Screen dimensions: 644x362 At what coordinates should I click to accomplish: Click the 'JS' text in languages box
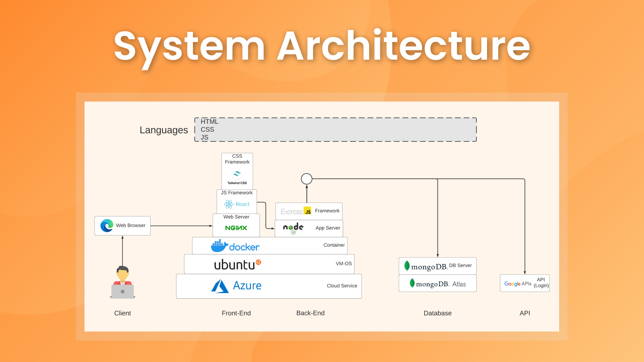pos(204,137)
